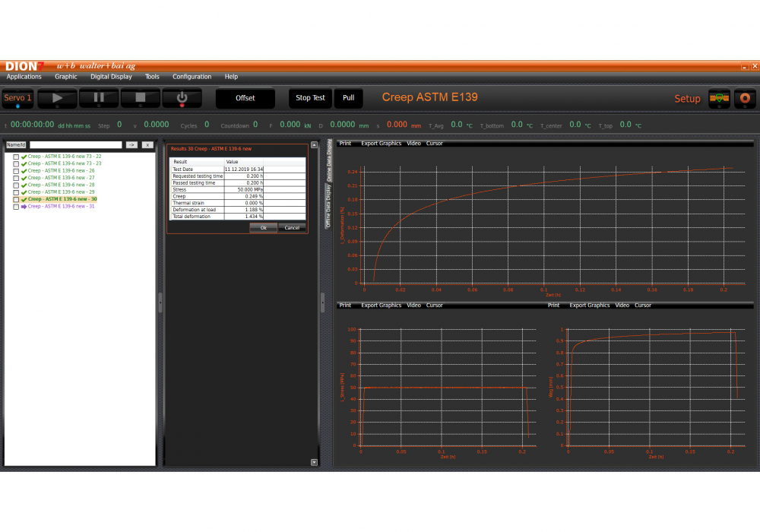Select test Creep - ASTM E 139-6 new - 26

point(61,170)
